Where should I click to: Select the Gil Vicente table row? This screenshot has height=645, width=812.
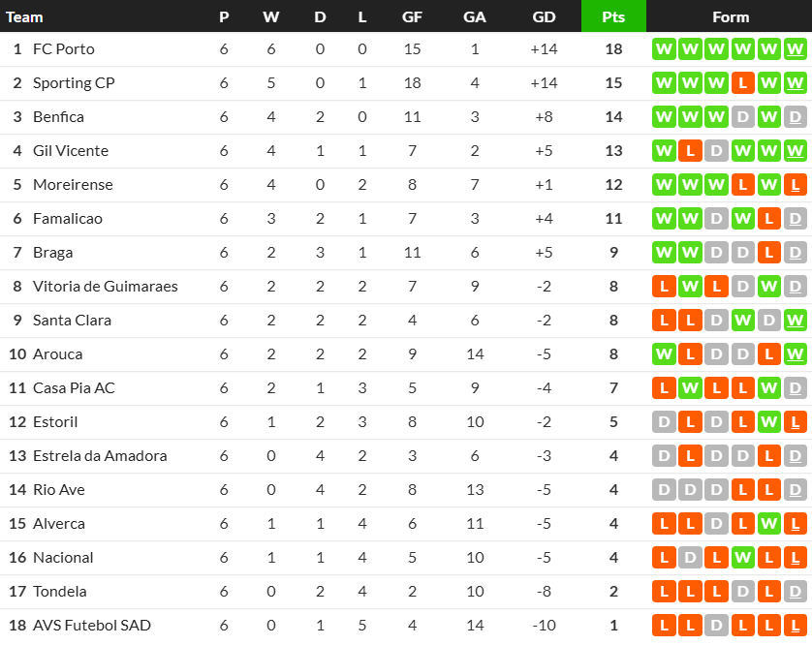coord(406,151)
